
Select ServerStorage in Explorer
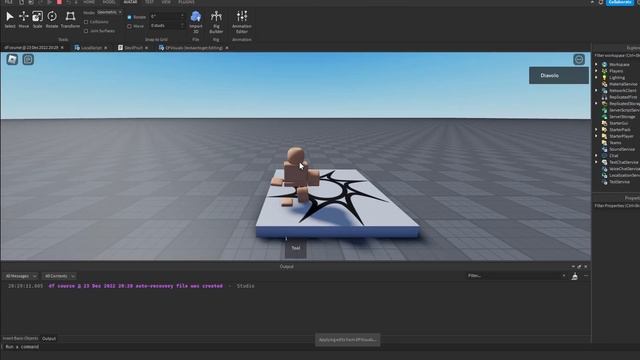[622, 117]
